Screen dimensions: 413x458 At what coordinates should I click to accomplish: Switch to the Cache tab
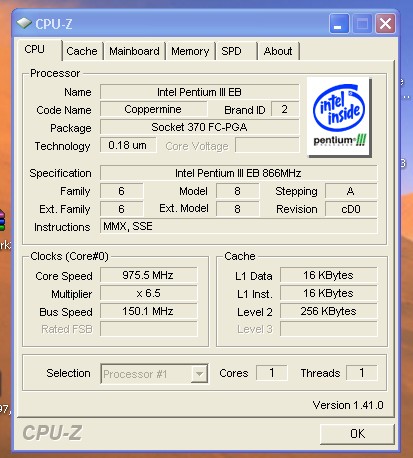[82, 51]
